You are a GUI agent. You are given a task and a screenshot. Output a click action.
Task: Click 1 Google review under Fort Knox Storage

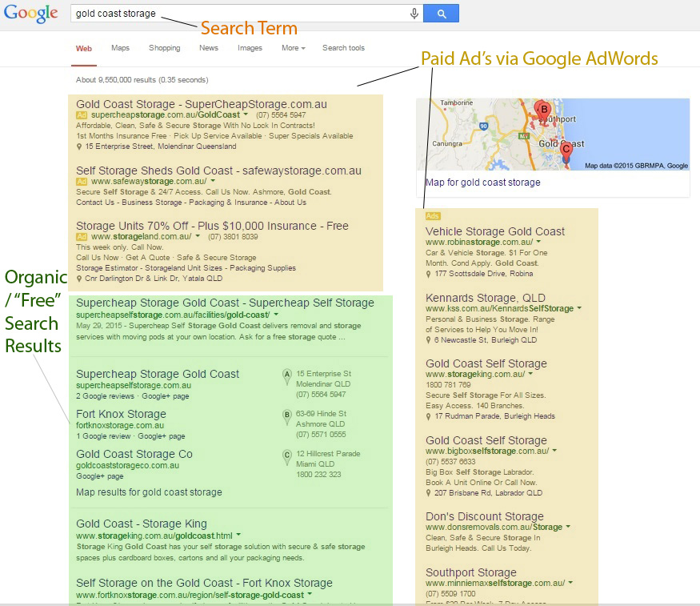(x=103, y=436)
